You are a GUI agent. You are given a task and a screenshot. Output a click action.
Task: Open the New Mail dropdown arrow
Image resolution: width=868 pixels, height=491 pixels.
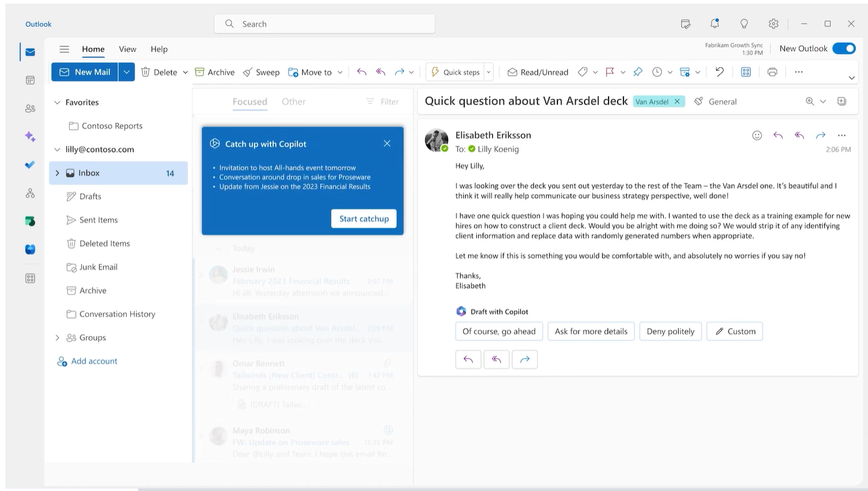point(126,72)
